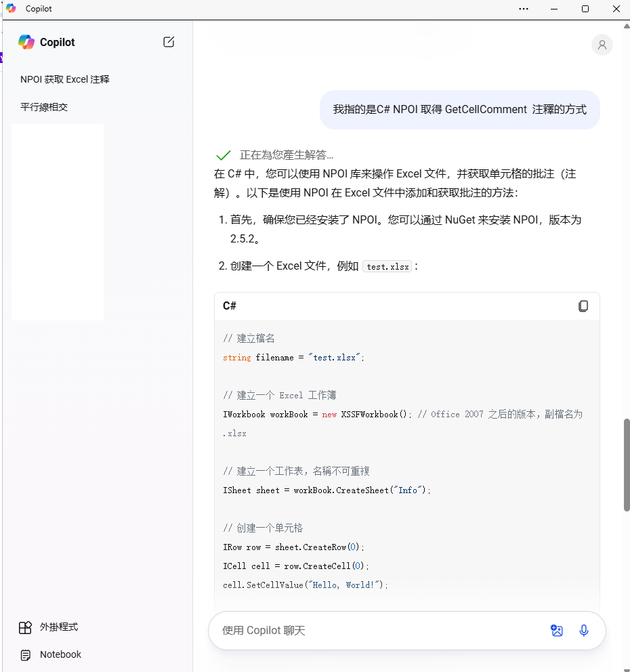The image size is (630, 672).
Task: Open the user profile avatar
Action: point(602,45)
